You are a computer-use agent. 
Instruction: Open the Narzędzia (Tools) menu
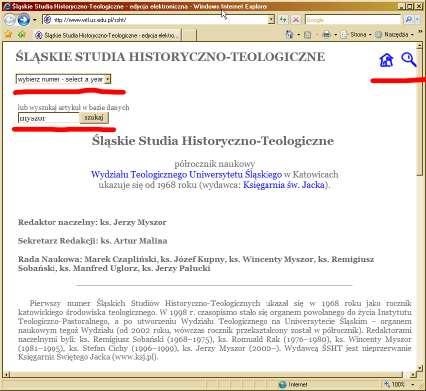coord(393,35)
